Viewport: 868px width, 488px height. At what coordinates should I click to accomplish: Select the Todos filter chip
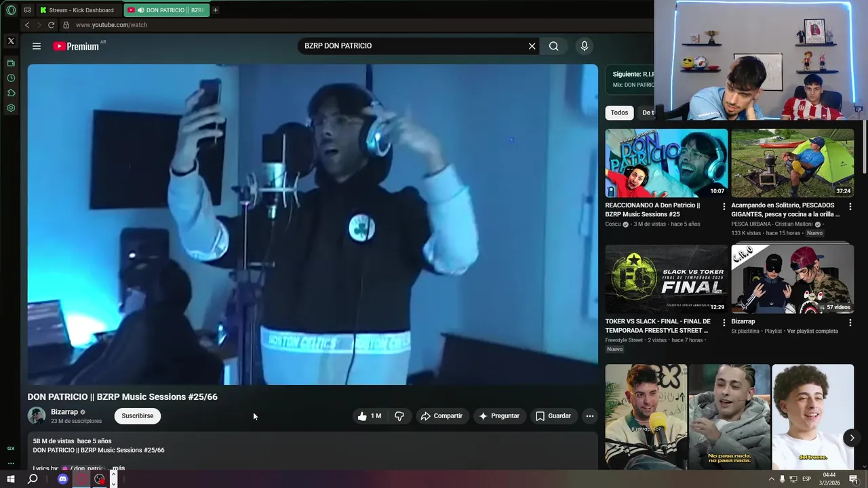click(x=619, y=113)
